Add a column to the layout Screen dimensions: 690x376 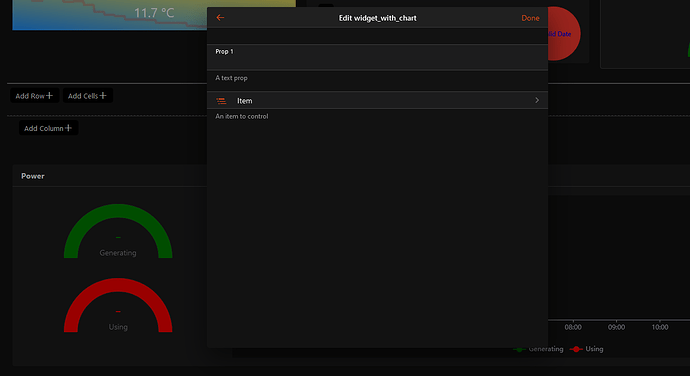click(x=48, y=128)
